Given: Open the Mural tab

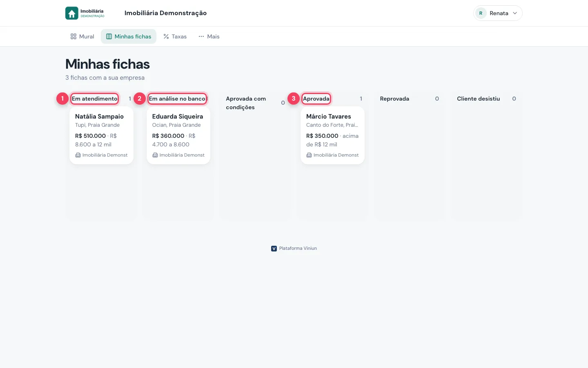Looking at the screenshot, I should click(82, 36).
